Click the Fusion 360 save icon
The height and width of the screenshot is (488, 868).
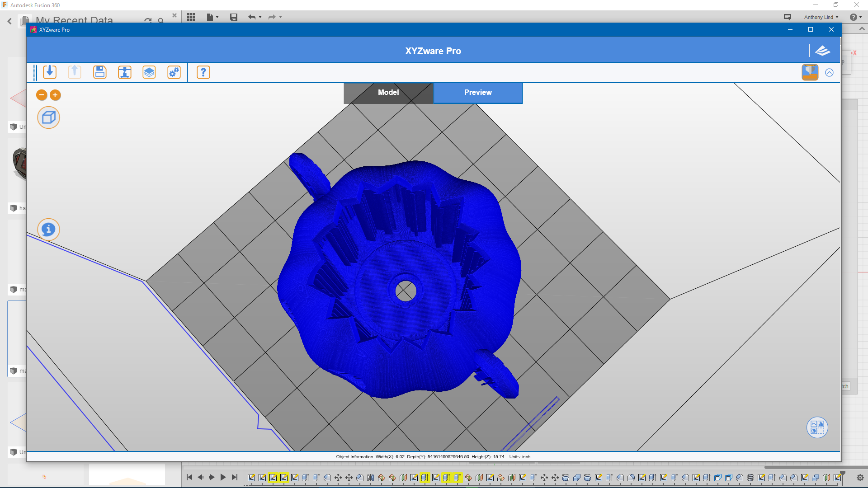click(234, 17)
